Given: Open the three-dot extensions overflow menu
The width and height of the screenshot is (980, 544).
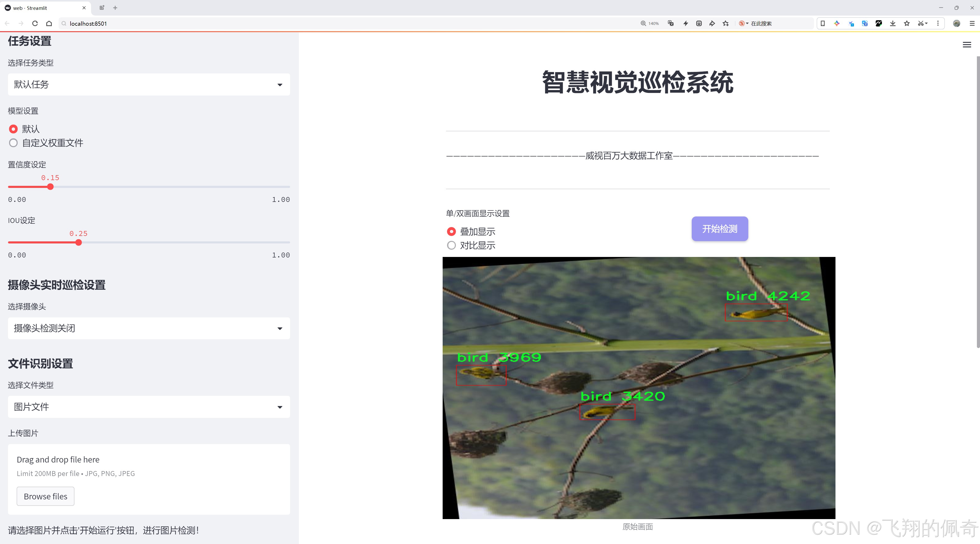Looking at the screenshot, I should click(x=938, y=23).
